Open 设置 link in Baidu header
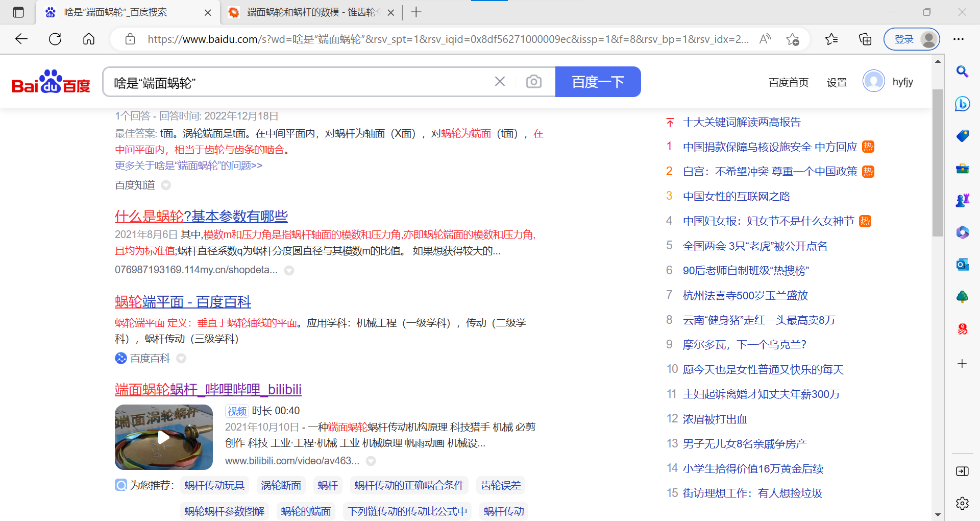The width and height of the screenshot is (980, 521). click(837, 82)
